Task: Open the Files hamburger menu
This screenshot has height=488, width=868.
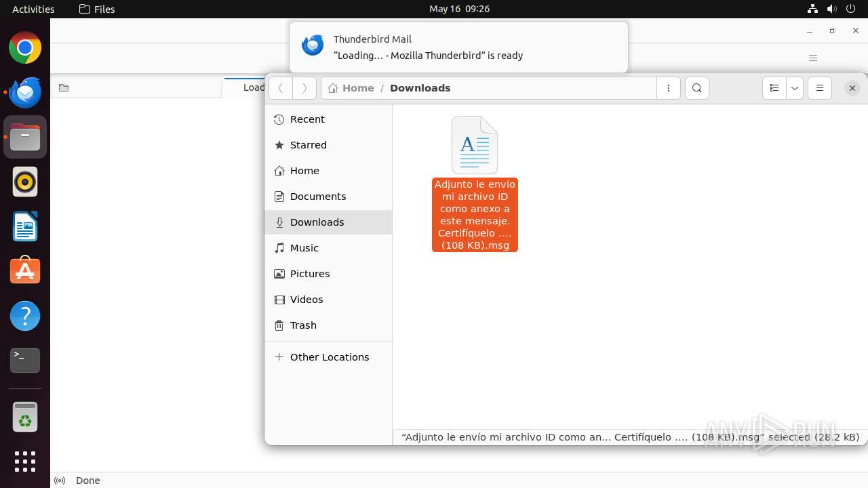Action: [x=820, y=88]
